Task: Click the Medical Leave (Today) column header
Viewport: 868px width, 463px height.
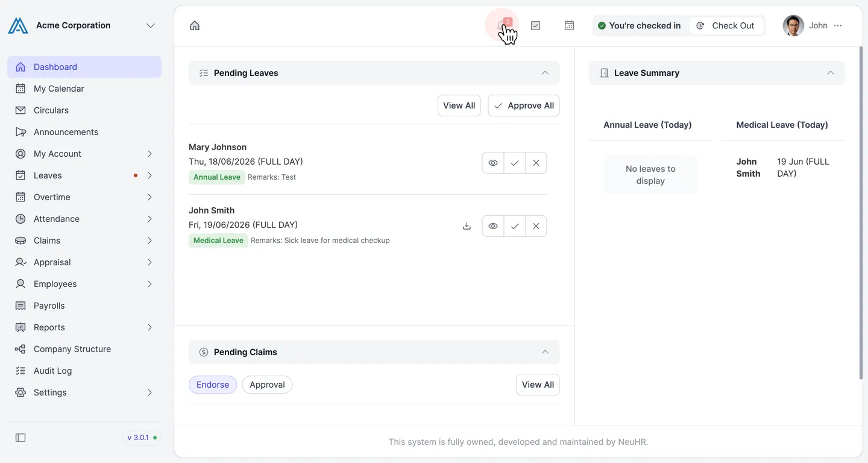Action: (782, 125)
